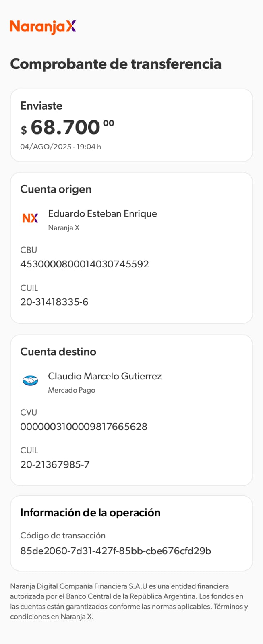Screen dimensions: 263x644
Task: Click the origin CUIL 20-31418335-6
Action: coord(54,302)
